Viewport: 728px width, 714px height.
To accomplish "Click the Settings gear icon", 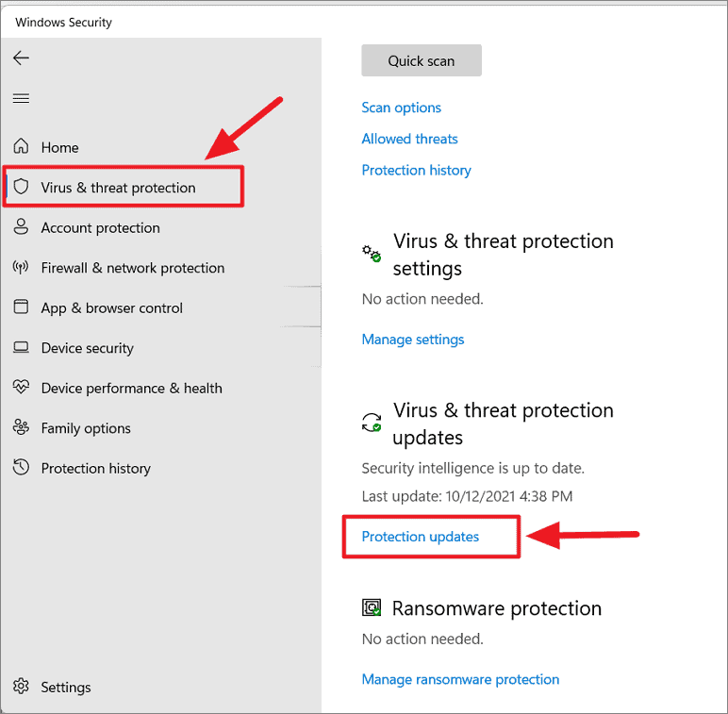I will 21,686.
